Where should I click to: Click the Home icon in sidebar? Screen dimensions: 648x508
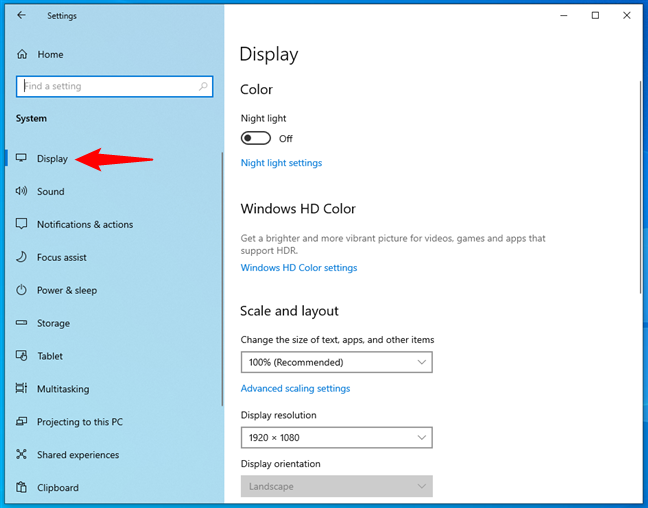[x=21, y=54]
